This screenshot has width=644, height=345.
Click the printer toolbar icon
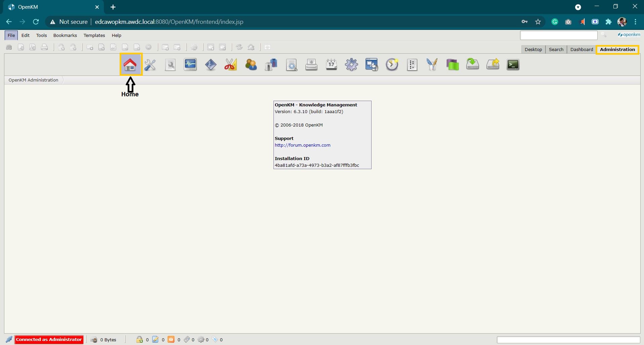click(44, 47)
